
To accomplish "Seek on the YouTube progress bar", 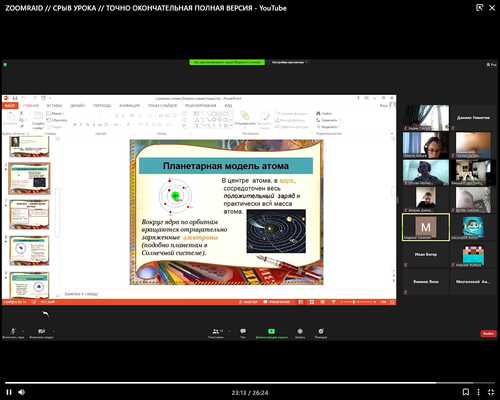I will tap(249, 383).
